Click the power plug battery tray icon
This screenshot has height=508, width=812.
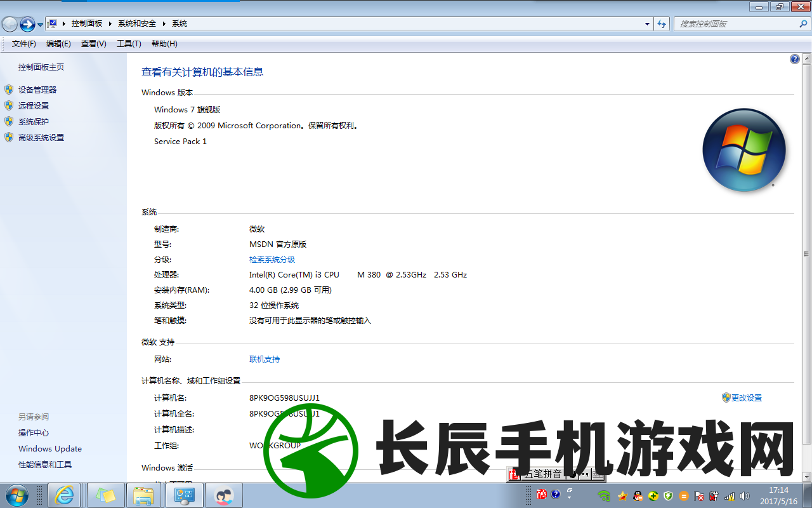pos(714,496)
